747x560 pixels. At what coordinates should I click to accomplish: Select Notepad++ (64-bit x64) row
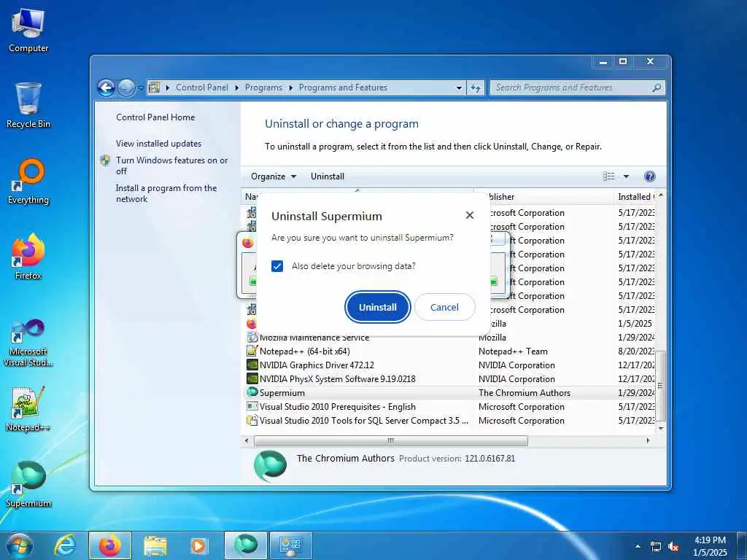click(x=449, y=351)
